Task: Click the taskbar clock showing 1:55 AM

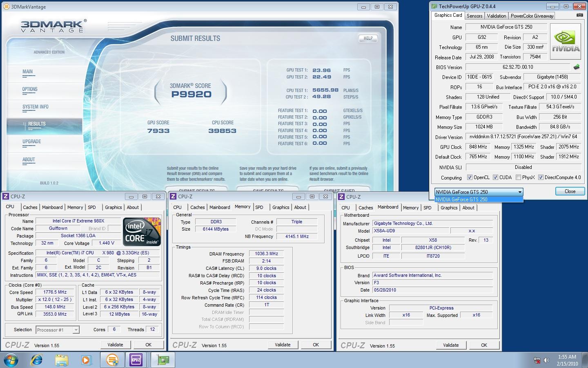Action: pos(567,360)
